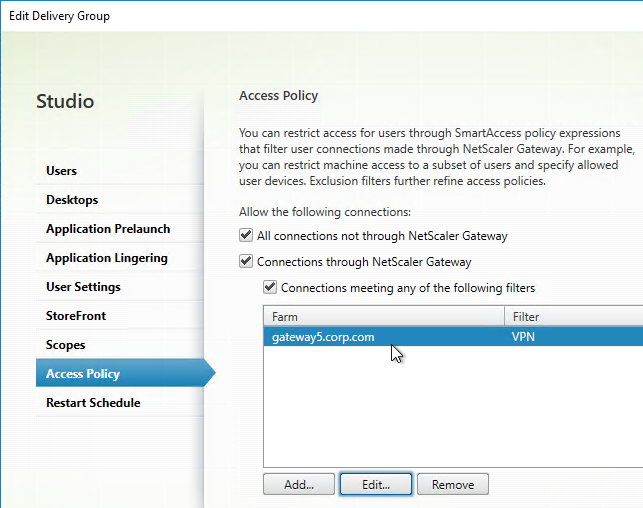Screen dimensions: 643x508
Task: Add a new SmartAccess filter
Action: point(299,484)
